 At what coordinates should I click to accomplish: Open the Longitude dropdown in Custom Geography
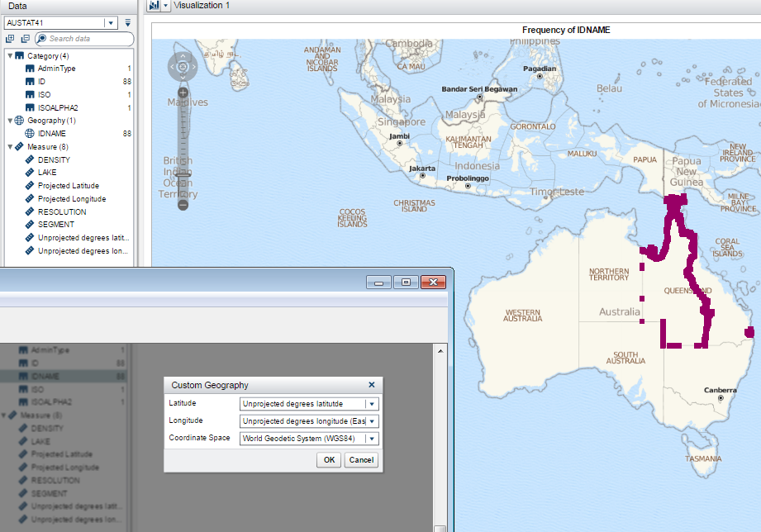[x=372, y=421]
